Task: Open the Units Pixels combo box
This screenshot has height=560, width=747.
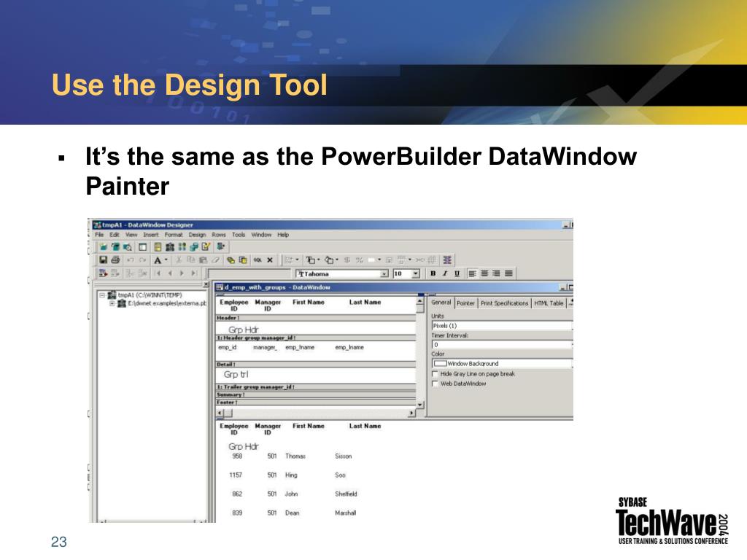Action: pyautogui.click(x=502, y=326)
